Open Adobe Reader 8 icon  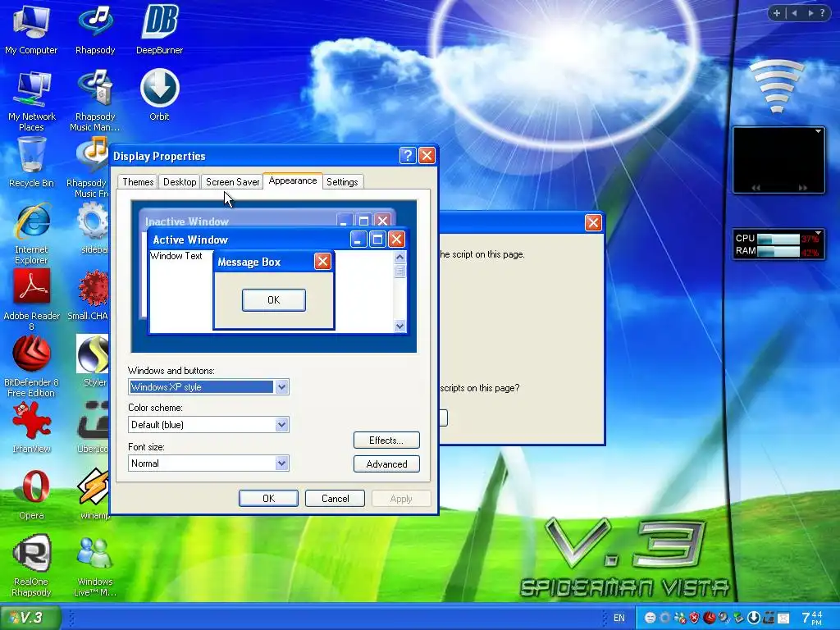pyautogui.click(x=31, y=300)
